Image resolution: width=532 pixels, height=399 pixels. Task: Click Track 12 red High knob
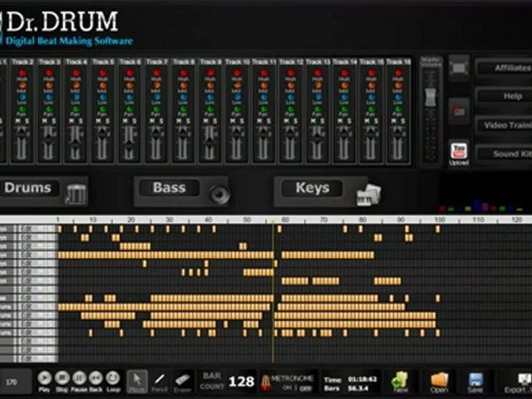coord(291,73)
